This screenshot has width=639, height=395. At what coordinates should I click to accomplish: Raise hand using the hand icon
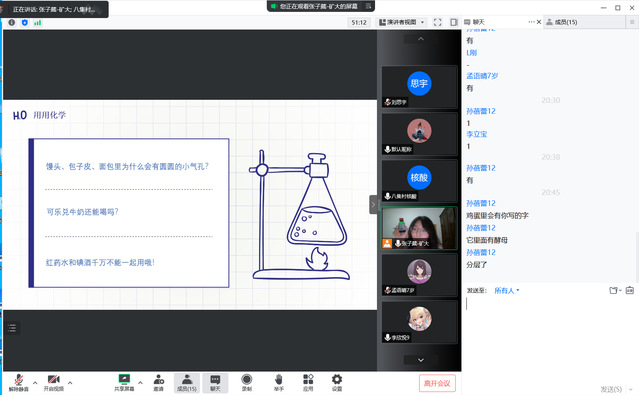point(279,382)
